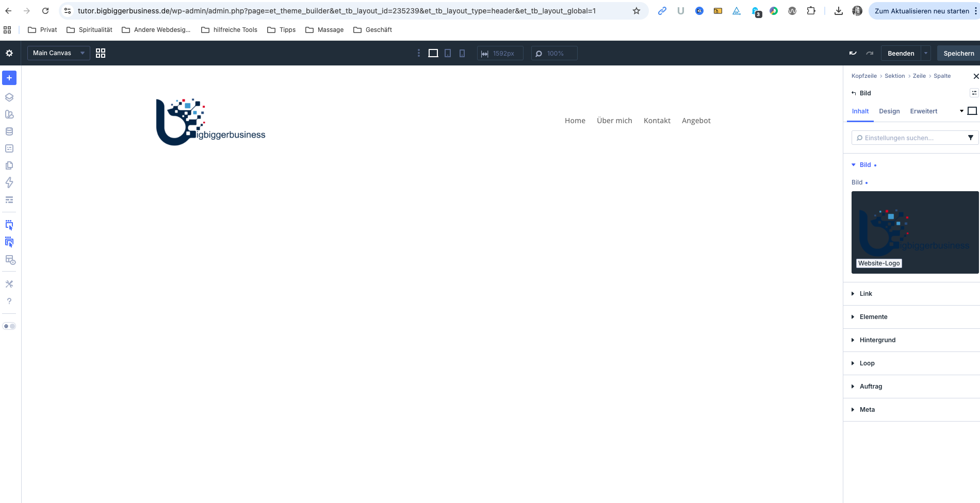Screen dimensions: 980x503
Task: Click the Website-Logo image preview thumbnail
Action: click(915, 232)
